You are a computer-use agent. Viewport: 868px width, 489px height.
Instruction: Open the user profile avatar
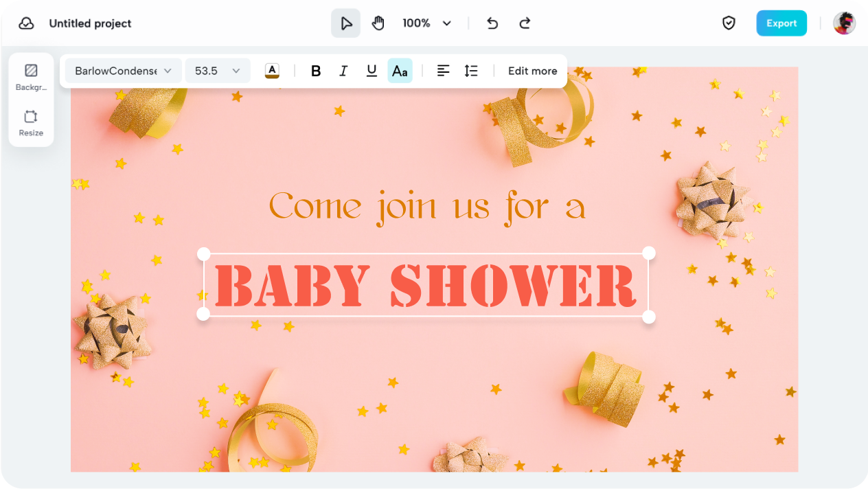tap(844, 23)
